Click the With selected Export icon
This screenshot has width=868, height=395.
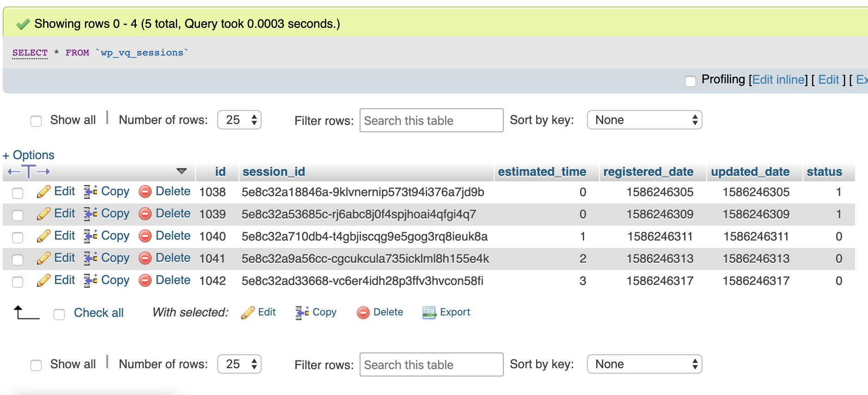pyautogui.click(x=429, y=313)
